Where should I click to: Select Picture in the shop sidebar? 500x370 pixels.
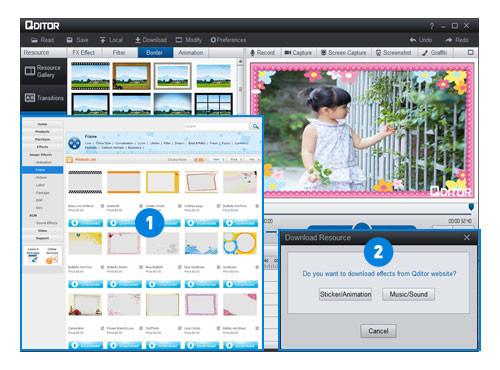point(42,177)
